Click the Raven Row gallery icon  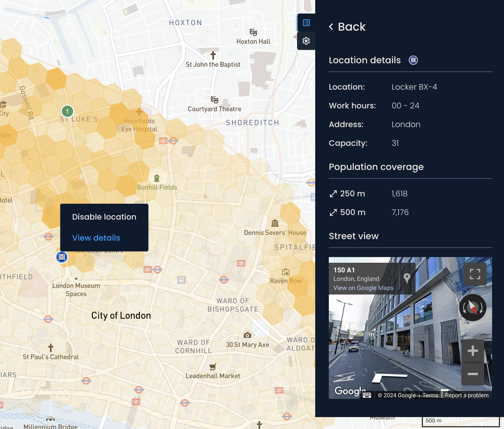click(286, 272)
